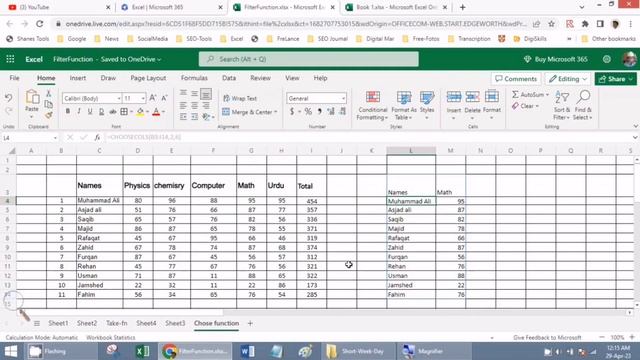Open the all sheets list icon

tap(37, 323)
